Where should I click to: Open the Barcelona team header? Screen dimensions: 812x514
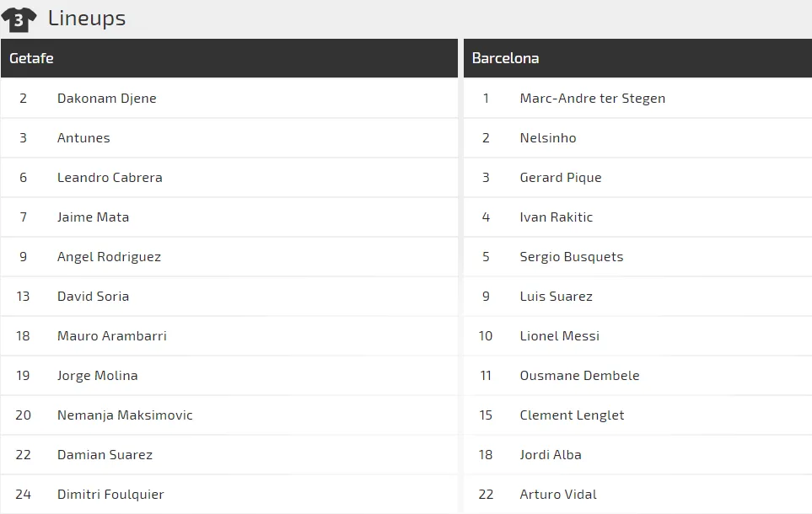pos(505,58)
